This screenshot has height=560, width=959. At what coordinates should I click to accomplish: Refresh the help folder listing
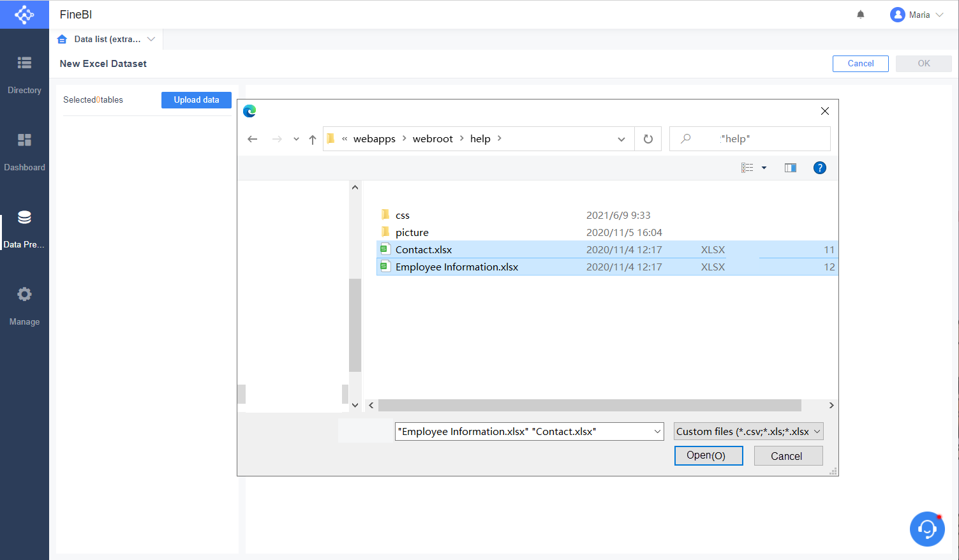click(x=648, y=139)
